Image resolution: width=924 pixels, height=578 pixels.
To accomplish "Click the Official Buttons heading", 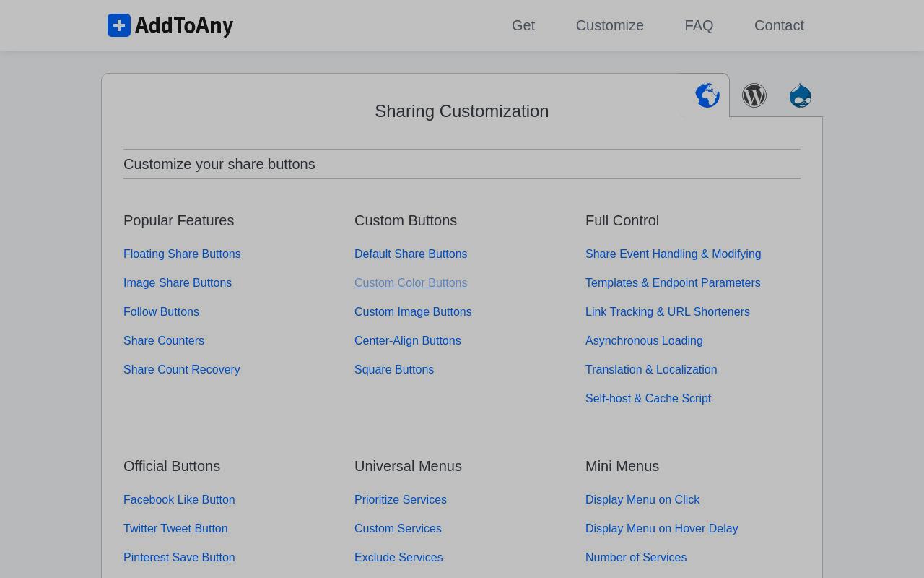I will coord(172,466).
